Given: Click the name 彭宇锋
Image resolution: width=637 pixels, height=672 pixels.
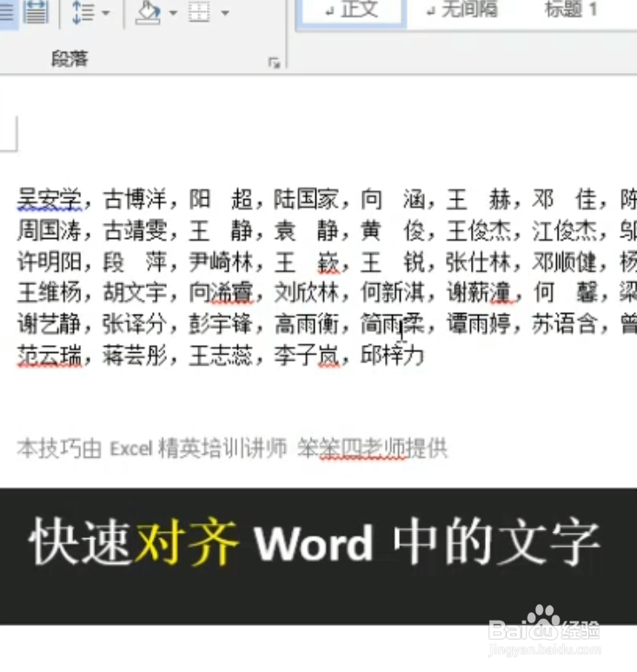Looking at the screenshot, I should [221, 324].
